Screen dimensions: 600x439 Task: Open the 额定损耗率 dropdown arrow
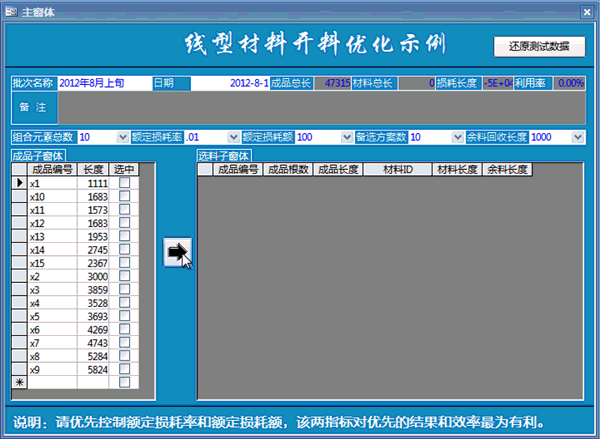point(233,137)
